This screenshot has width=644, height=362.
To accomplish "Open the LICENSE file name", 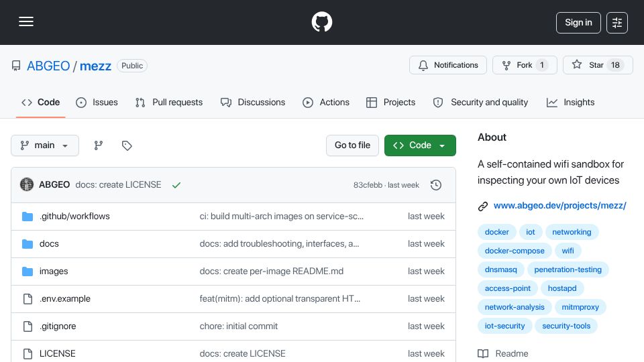I will pos(58,354).
